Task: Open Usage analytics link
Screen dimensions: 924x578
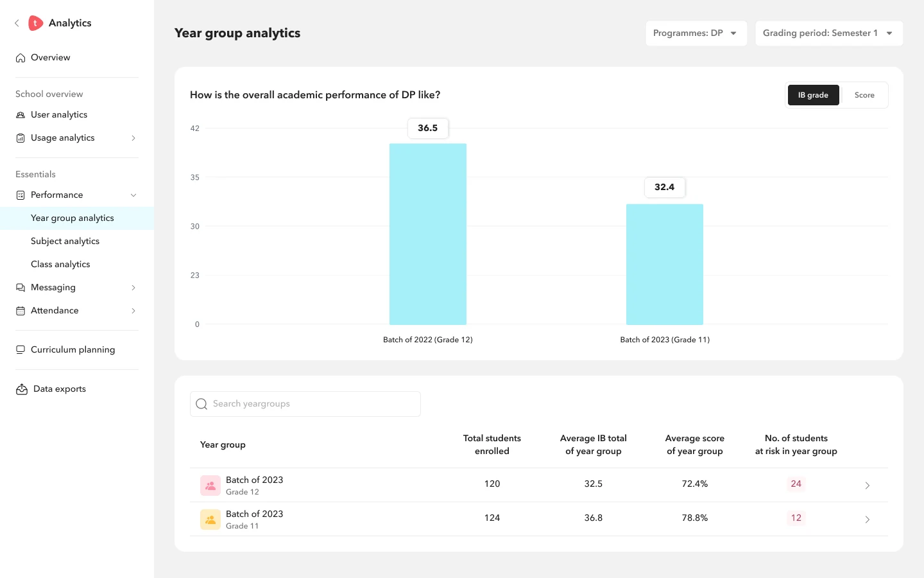Action: (63, 138)
